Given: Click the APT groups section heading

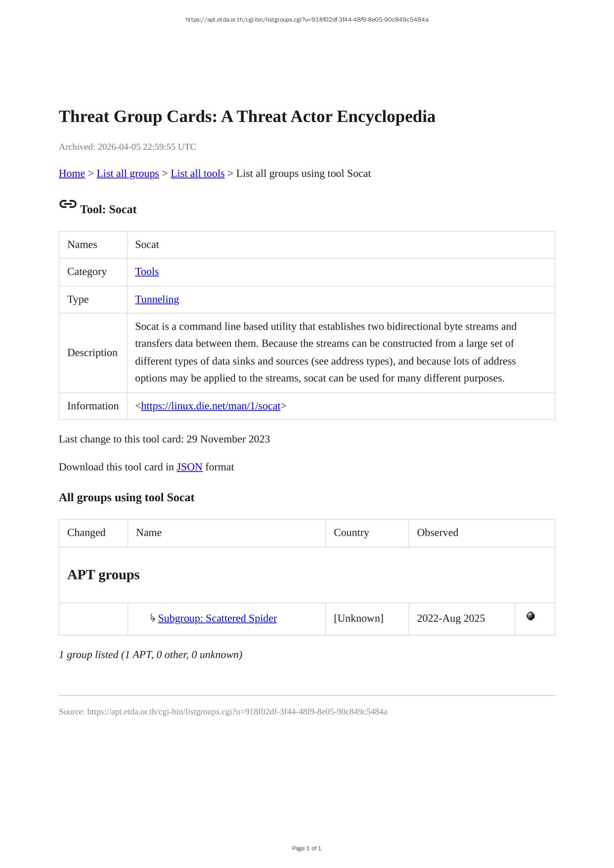Looking at the screenshot, I should (x=103, y=575).
